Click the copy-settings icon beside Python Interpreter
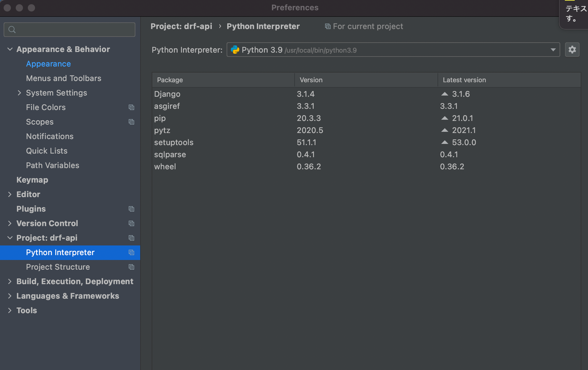This screenshot has height=370, width=588. [x=131, y=252]
